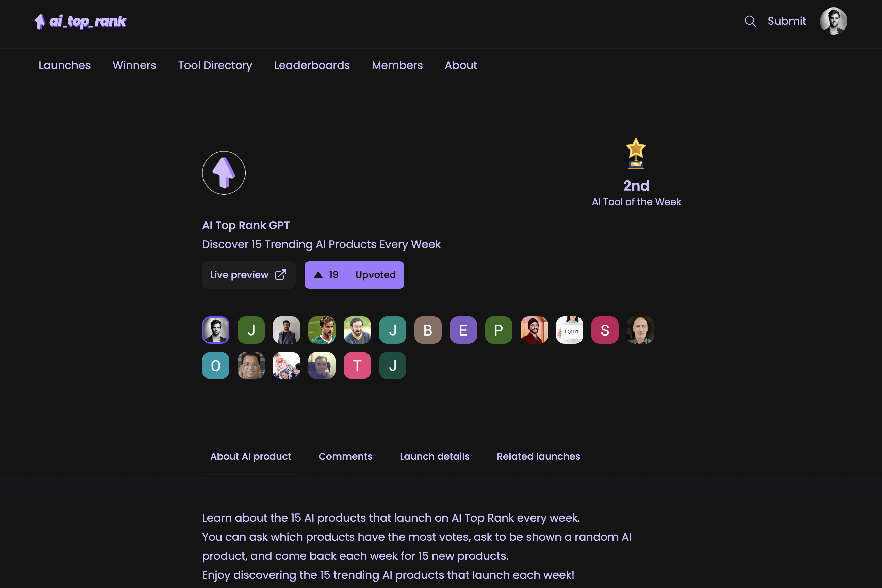Select the brown B upvoter avatar
The height and width of the screenshot is (588, 882).
pos(428,330)
